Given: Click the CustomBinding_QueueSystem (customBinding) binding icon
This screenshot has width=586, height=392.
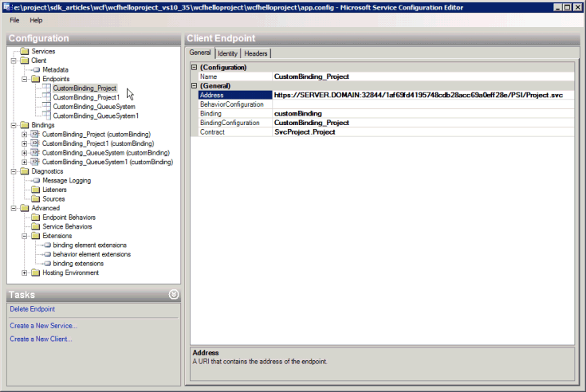Looking at the screenshot, I should (x=35, y=153).
